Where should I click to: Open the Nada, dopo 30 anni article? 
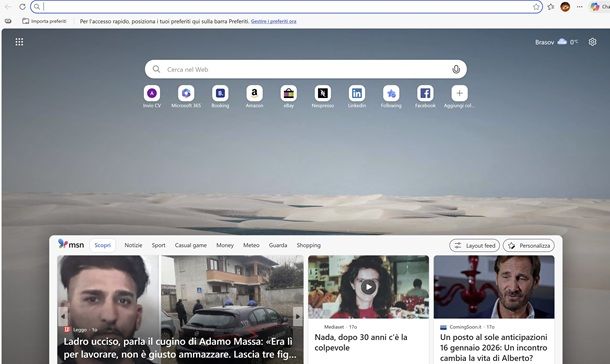[x=361, y=343]
